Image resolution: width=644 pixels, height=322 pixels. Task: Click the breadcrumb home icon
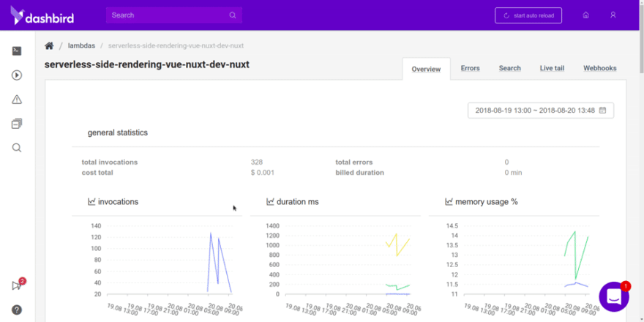click(x=49, y=45)
